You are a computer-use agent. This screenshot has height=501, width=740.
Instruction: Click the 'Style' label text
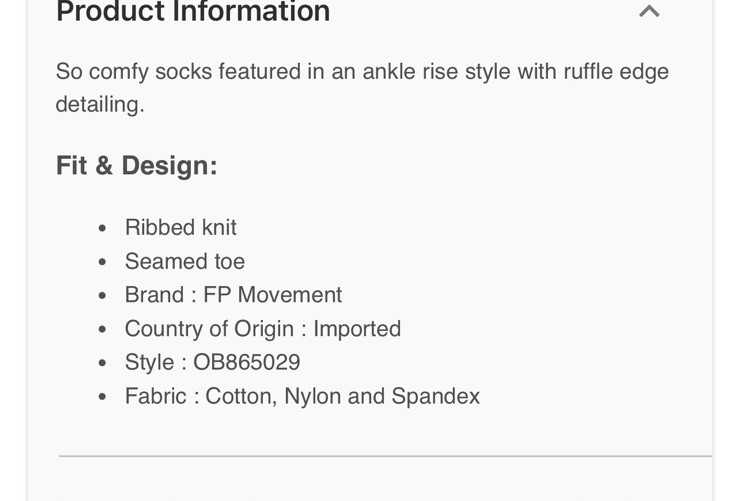(x=148, y=362)
